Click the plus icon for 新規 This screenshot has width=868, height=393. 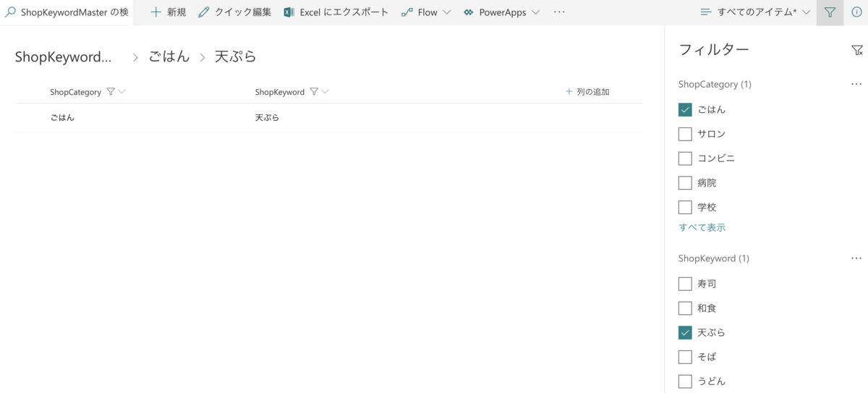click(156, 12)
